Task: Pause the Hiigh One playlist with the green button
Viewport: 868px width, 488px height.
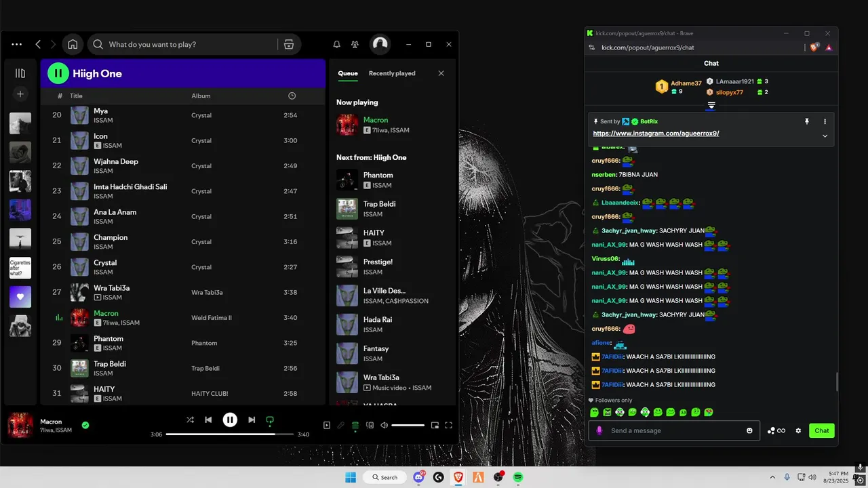Action: pyautogui.click(x=58, y=73)
